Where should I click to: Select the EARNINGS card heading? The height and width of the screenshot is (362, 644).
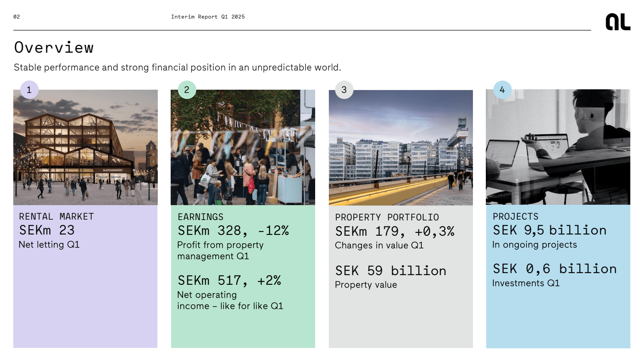click(200, 217)
